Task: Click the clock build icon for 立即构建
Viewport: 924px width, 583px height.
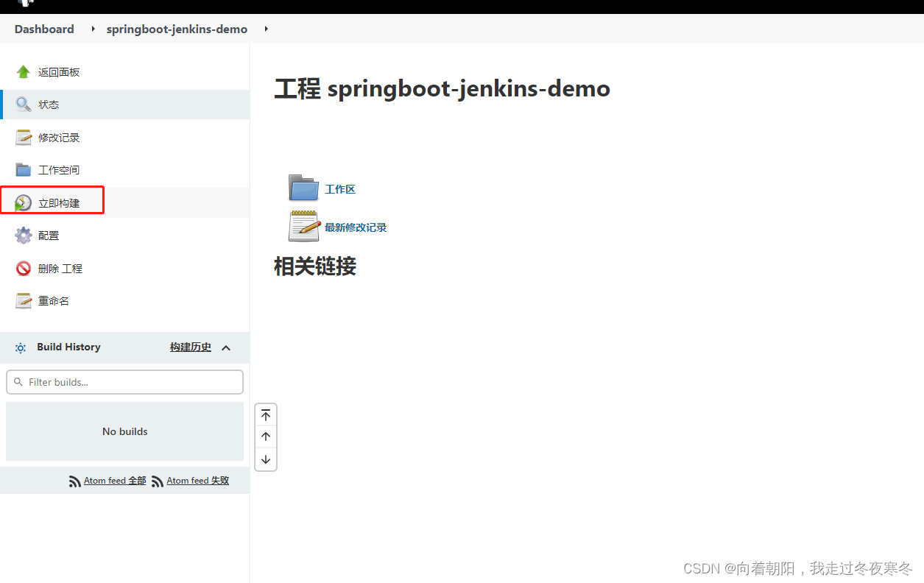Action: point(24,203)
